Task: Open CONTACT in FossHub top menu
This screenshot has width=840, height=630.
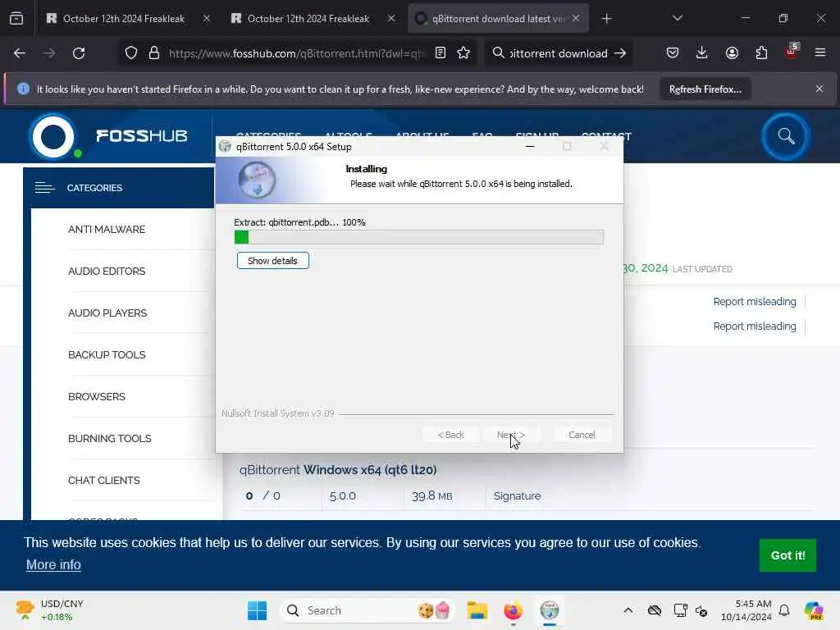Action: click(x=606, y=135)
